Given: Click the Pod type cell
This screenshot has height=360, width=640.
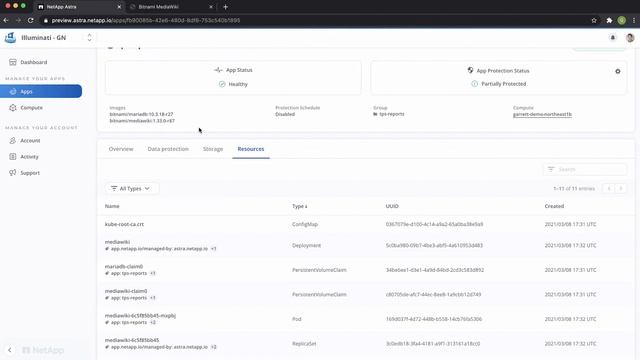Looking at the screenshot, I should click(296, 319).
